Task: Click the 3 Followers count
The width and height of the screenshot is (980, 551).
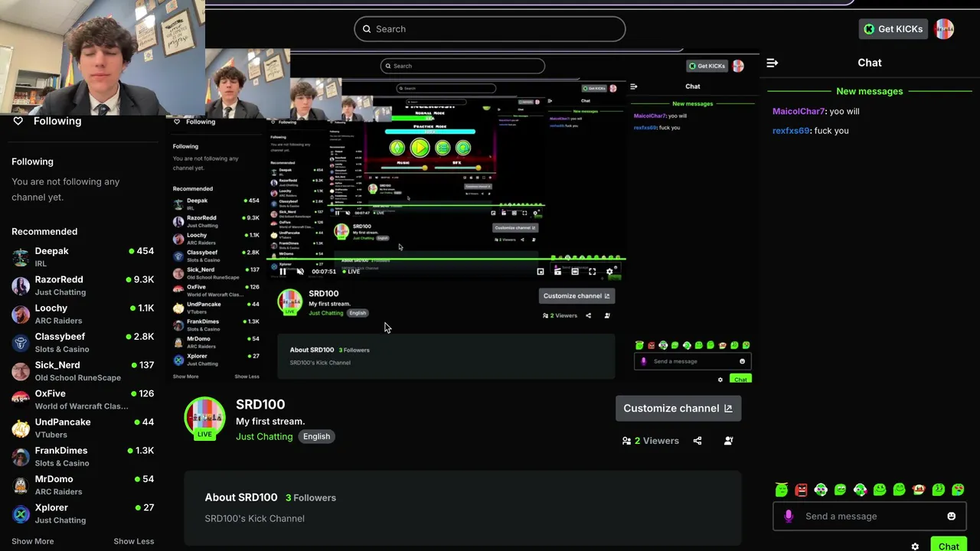Action: [311, 497]
